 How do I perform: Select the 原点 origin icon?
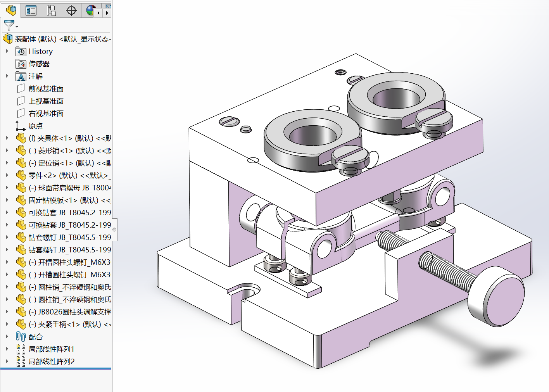21,126
